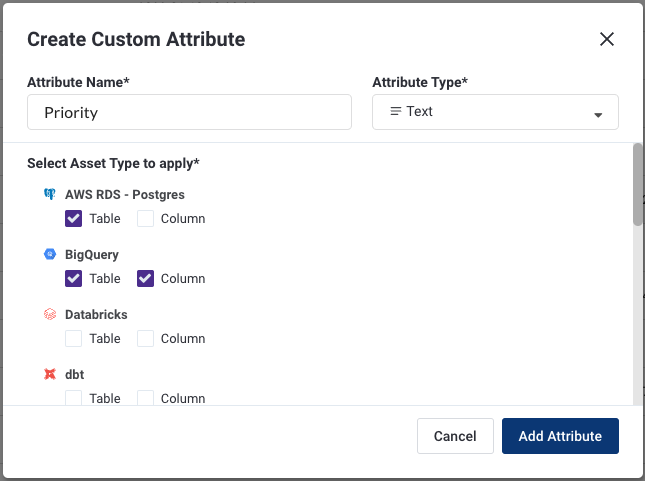Enable Column under AWS RDS - Postgres
645x481 pixels.
(145, 218)
